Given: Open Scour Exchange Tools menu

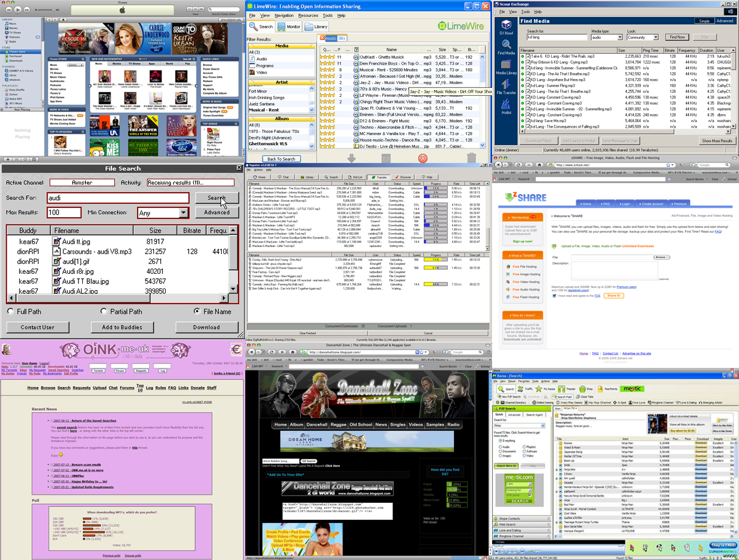Looking at the screenshot, I should pyautogui.click(x=526, y=11).
